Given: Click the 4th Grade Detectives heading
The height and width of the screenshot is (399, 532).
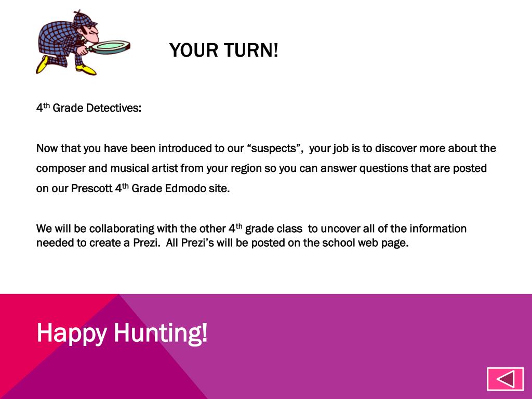Looking at the screenshot, I should [x=88, y=108].
